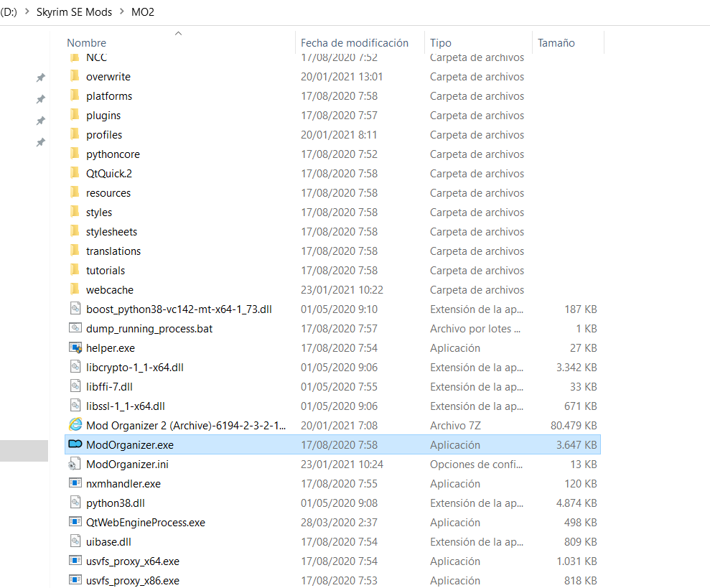This screenshot has width=710, height=588.
Task: Select the highlighted gray navigation pane item
Action: tap(24, 451)
